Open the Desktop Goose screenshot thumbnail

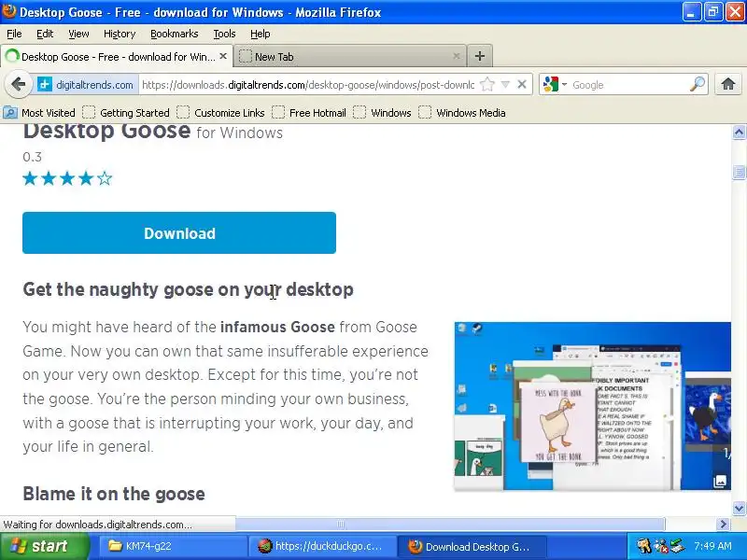[x=592, y=406]
